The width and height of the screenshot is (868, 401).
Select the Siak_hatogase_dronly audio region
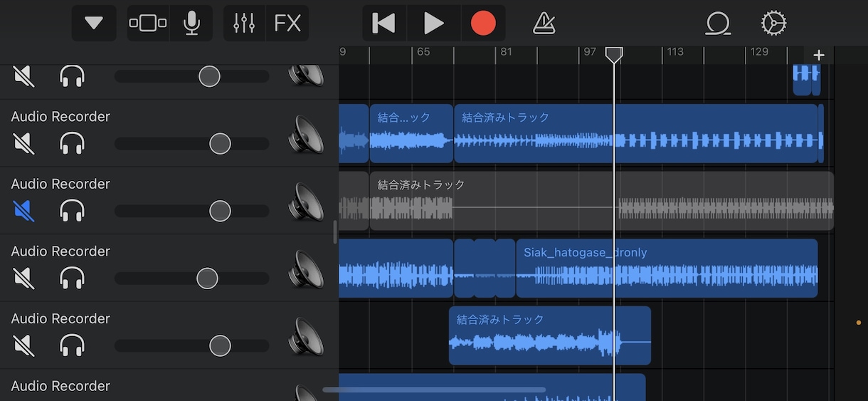click(x=667, y=268)
